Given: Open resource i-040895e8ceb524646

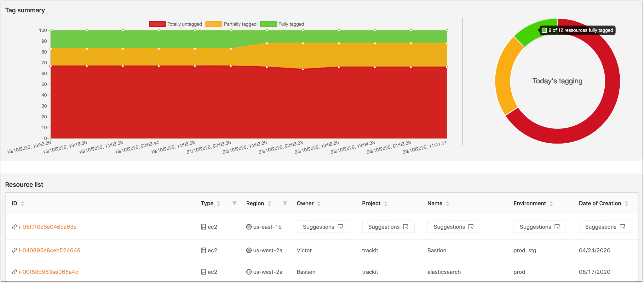Looking at the screenshot, I should point(49,251).
